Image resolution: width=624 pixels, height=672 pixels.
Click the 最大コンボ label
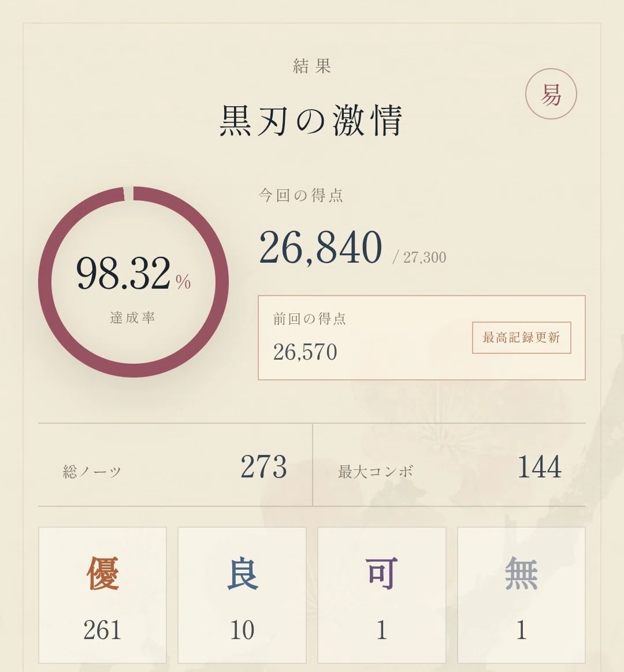coord(375,472)
